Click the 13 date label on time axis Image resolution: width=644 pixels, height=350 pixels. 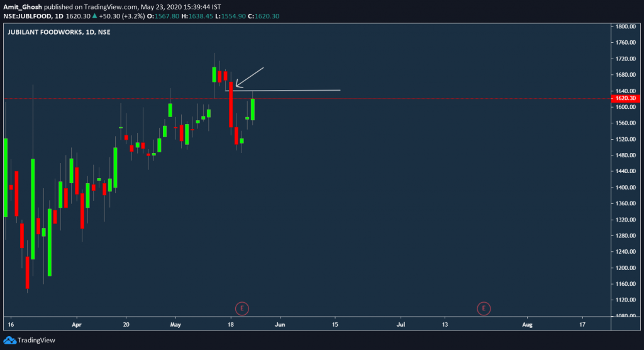pos(445,324)
